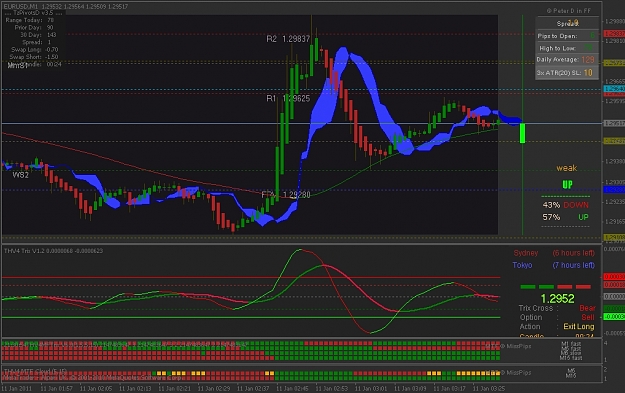Screen dimensions: 625x393
Task: Click the WS2 level label
Action: [x=20, y=175]
